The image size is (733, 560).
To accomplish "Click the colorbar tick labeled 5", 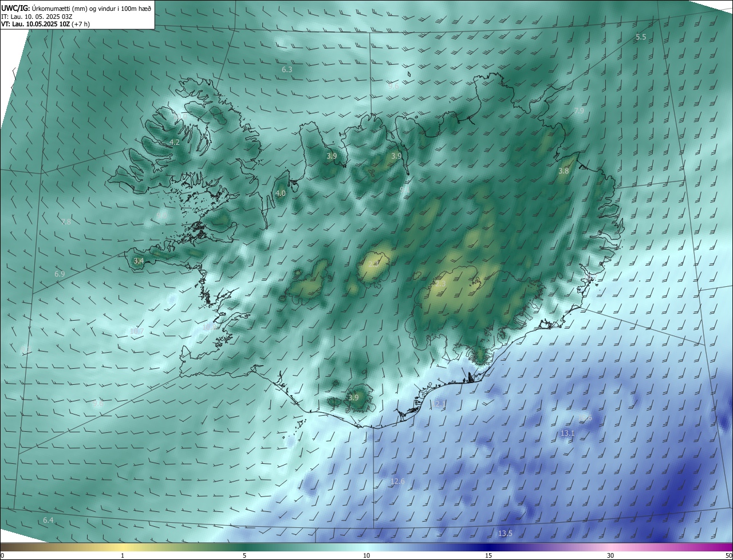I will [x=245, y=555].
